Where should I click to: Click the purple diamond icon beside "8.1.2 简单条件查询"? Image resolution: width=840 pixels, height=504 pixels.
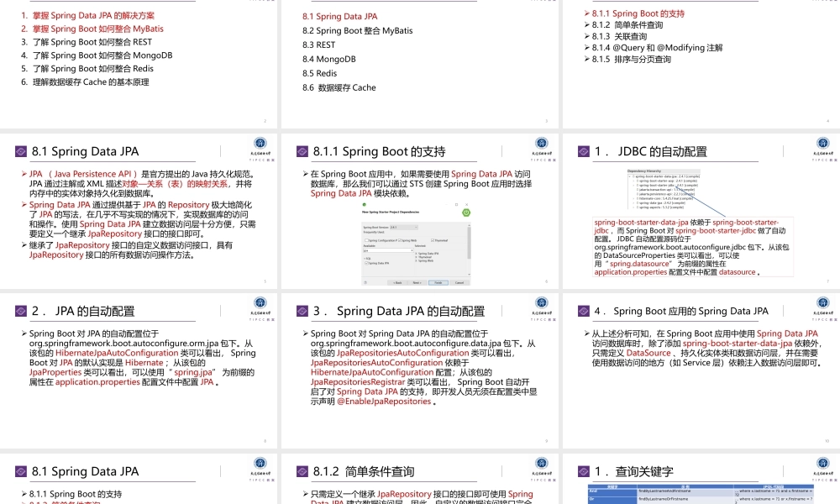pyautogui.click(x=302, y=471)
